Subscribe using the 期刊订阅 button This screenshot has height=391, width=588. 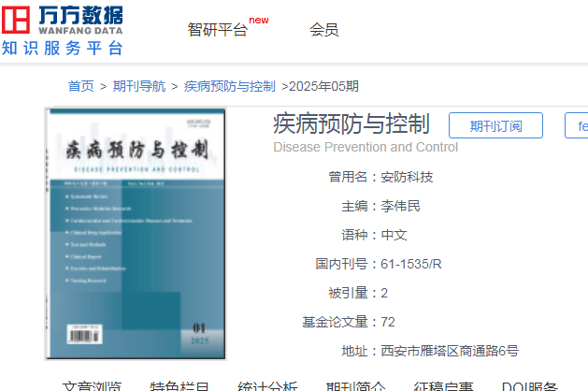pos(495,125)
